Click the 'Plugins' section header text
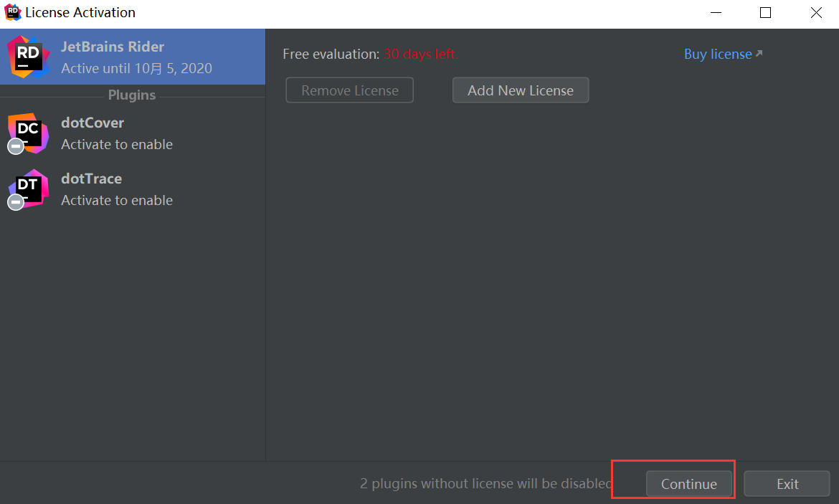Viewport: 839px width, 504px height. [x=132, y=95]
